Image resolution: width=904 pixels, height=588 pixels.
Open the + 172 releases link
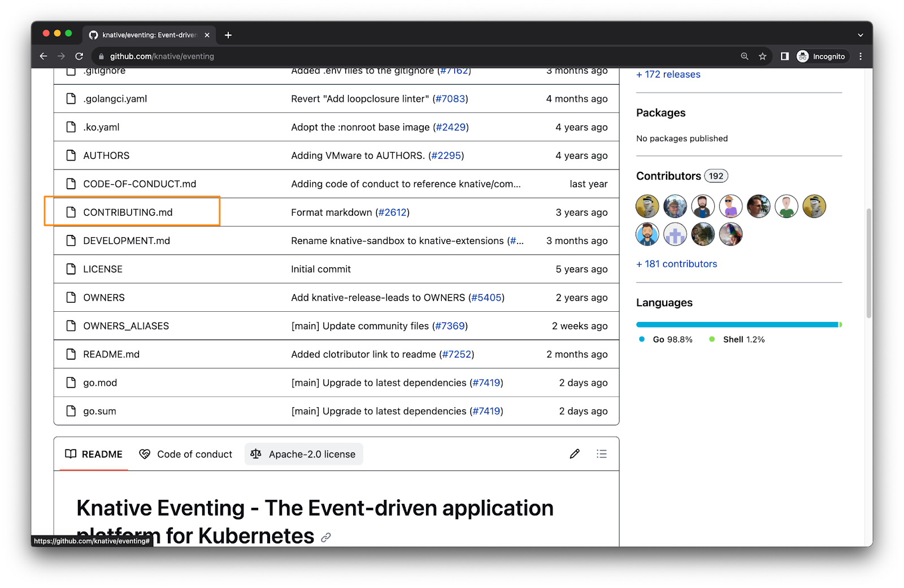[x=668, y=75]
